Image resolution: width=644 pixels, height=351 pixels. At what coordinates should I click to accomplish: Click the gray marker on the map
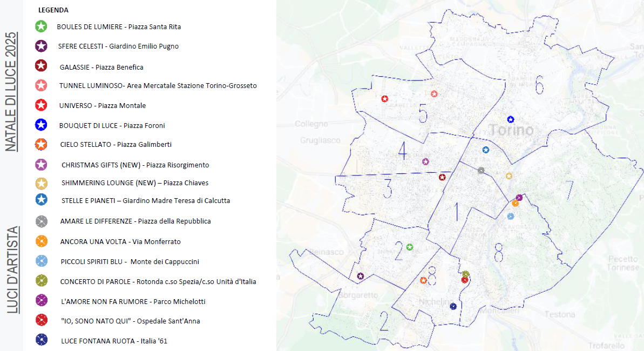click(x=481, y=171)
